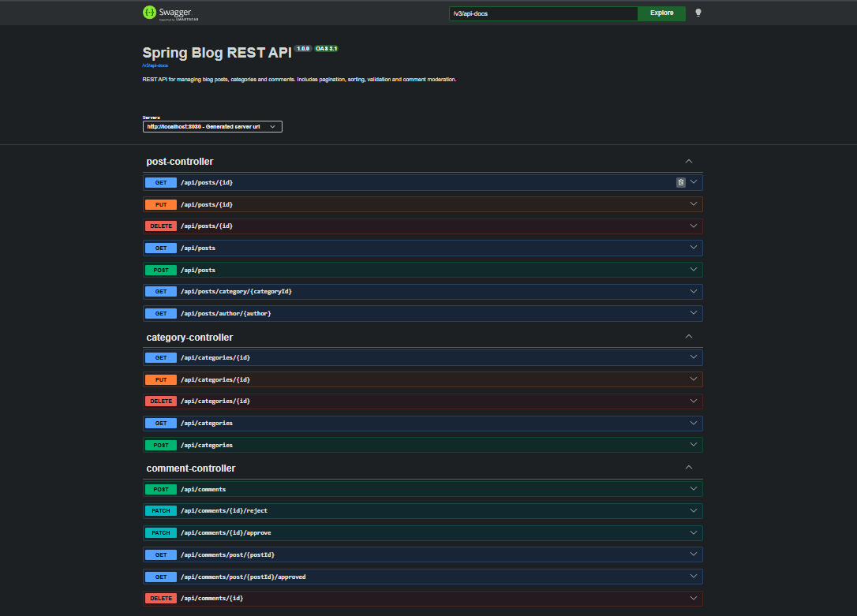Expand POST /api/categories chevron
Image resolution: width=857 pixels, height=616 pixels.
click(694, 445)
